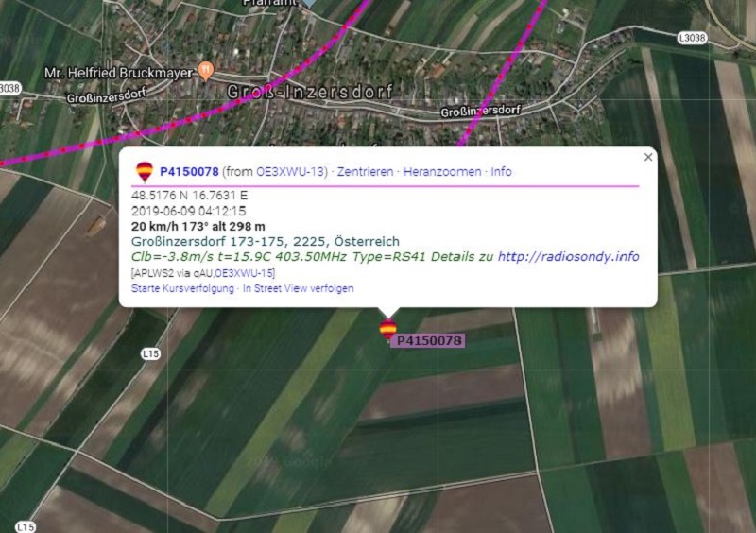
Task: Select the balloon marker on the map
Action: click(388, 329)
